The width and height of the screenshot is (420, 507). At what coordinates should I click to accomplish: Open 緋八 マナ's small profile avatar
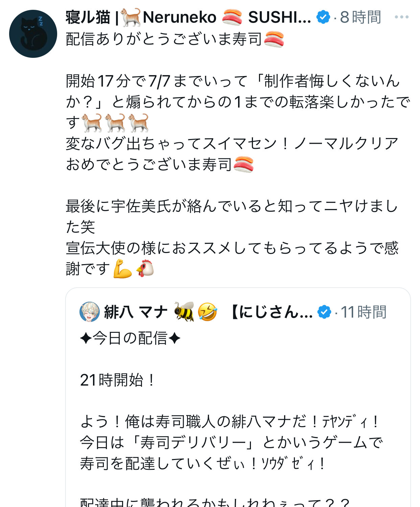coord(90,312)
